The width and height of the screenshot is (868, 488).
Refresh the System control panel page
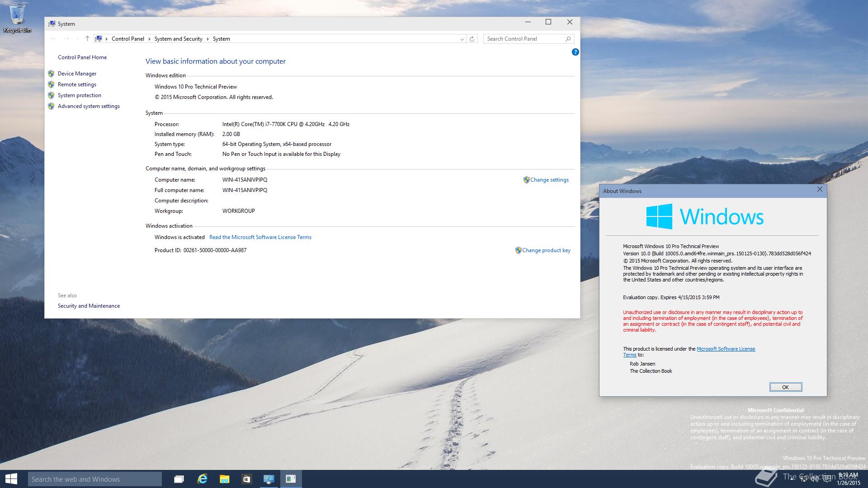pyautogui.click(x=472, y=39)
